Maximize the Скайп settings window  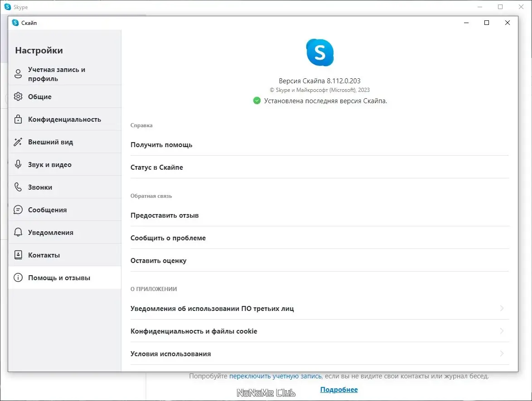[x=487, y=23]
